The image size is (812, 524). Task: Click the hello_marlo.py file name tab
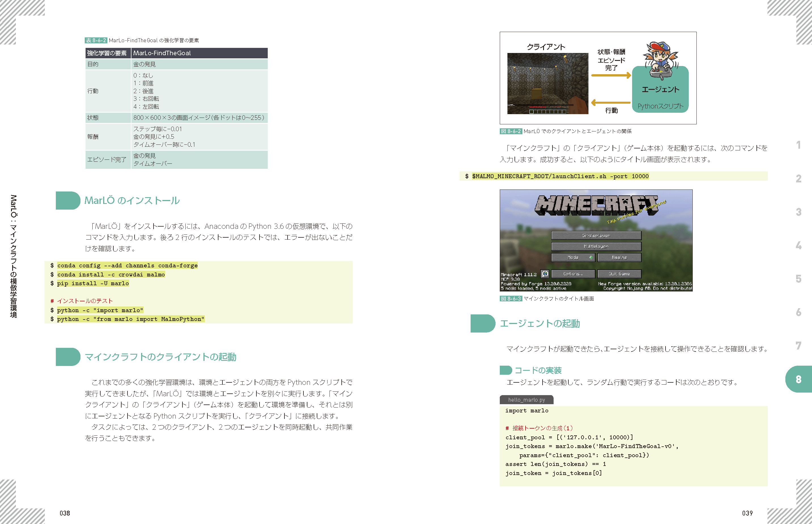pos(526,400)
